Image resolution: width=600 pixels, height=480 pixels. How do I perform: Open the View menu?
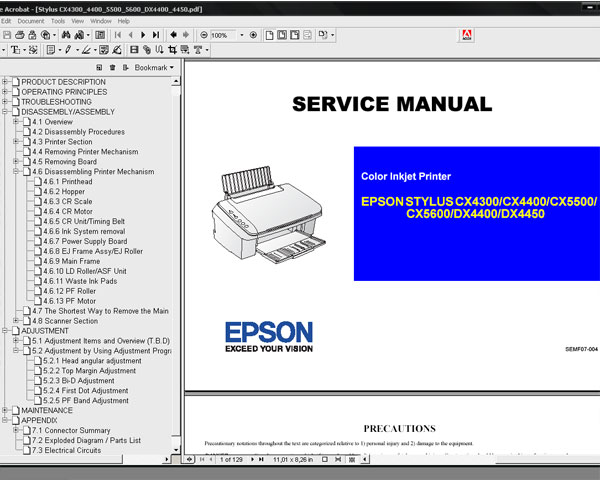(78, 21)
